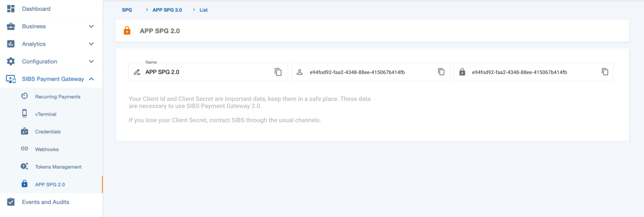Screen dimensions: 644x217
Task: Collapse the SIBS Payment Gateway section
Action: (x=91, y=79)
